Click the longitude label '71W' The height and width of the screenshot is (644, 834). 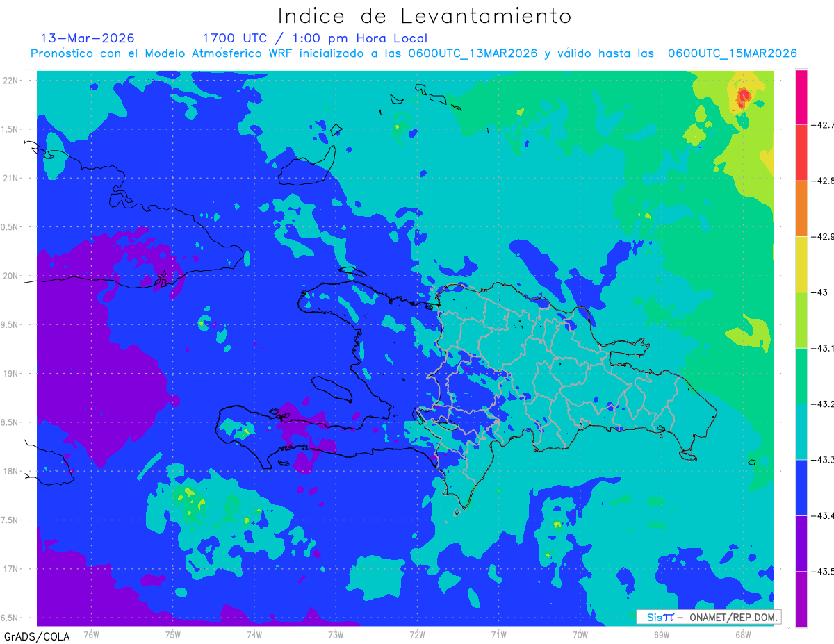pos(498,634)
